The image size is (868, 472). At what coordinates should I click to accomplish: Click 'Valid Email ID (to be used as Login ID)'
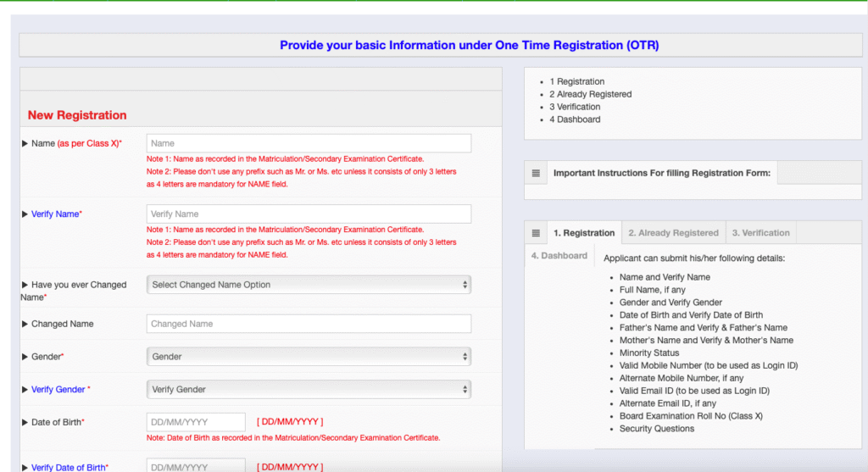click(x=694, y=391)
